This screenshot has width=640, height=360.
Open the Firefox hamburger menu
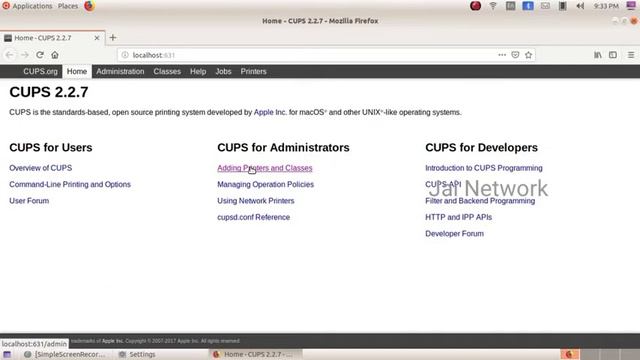pyautogui.click(x=631, y=55)
